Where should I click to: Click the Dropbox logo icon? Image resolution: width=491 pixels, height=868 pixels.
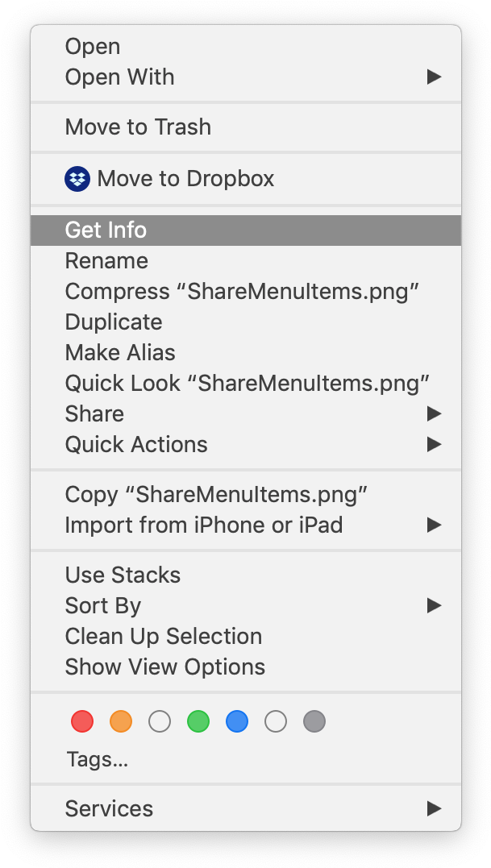click(77, 178)
